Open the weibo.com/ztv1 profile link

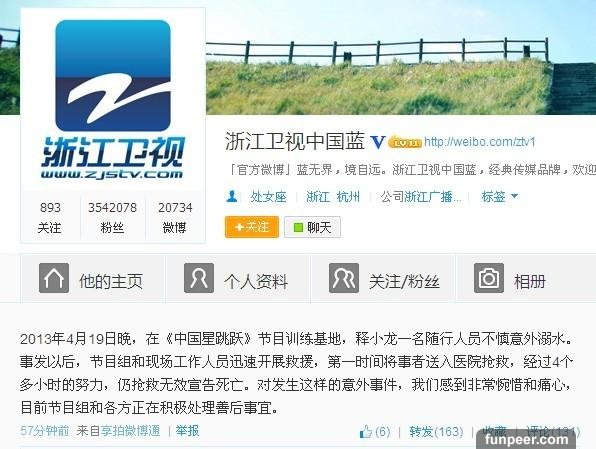point(480,142)
